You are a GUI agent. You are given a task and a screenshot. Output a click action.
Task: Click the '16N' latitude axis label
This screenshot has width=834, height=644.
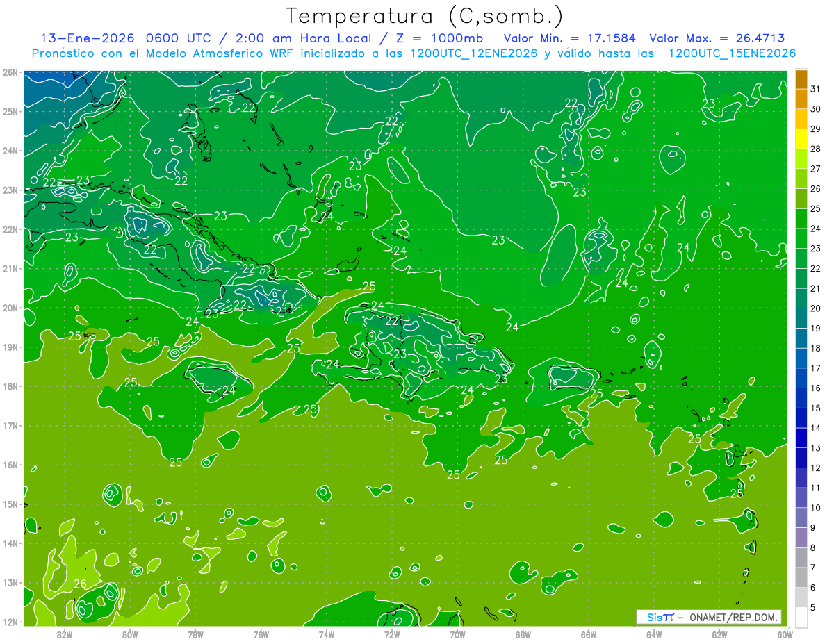[x=10, y=465]
